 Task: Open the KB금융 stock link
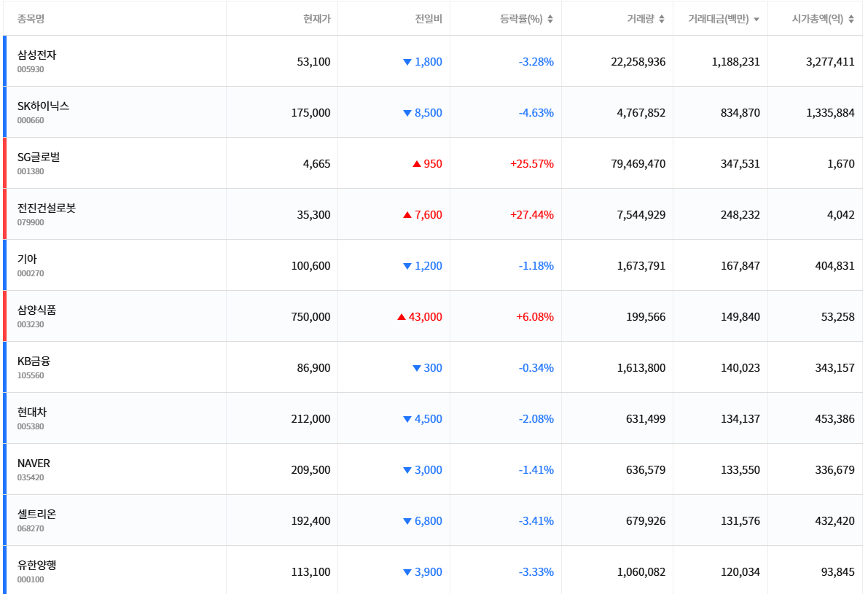point(34,361)
